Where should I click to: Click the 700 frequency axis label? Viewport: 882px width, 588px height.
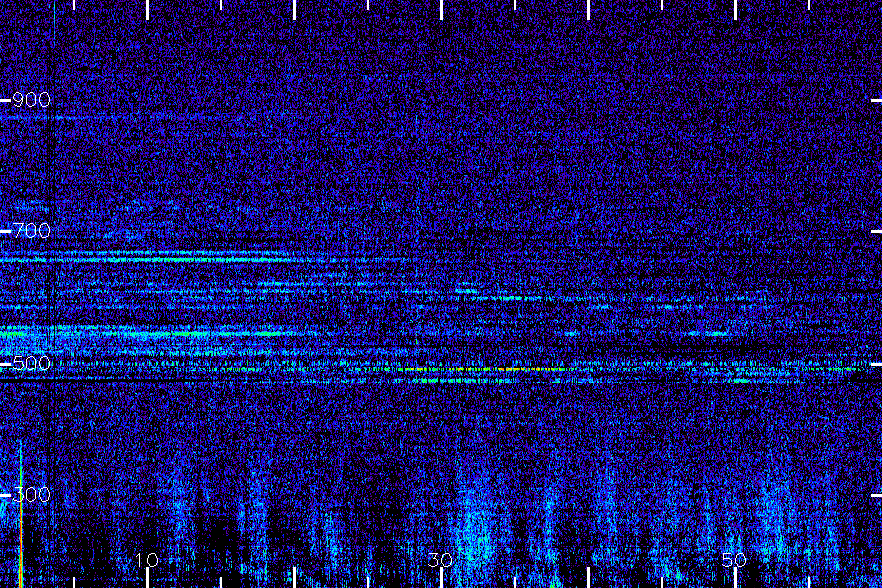pyautogui.click(x=31, y=231)
